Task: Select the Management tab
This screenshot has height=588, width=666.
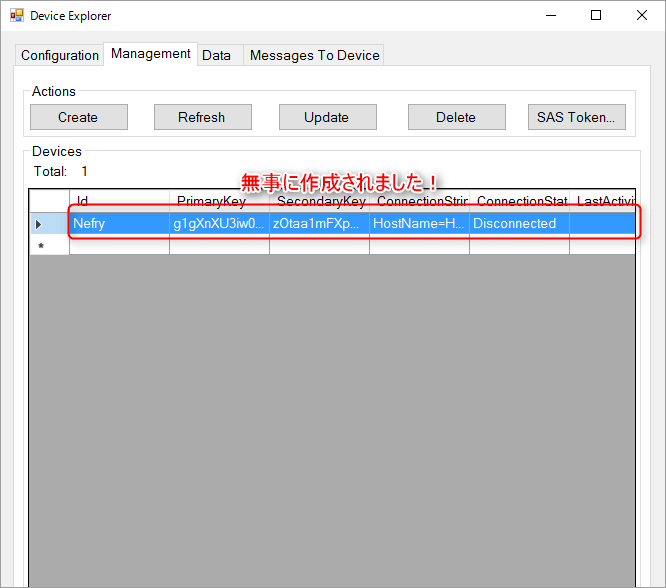Action: tap(151, 54)
